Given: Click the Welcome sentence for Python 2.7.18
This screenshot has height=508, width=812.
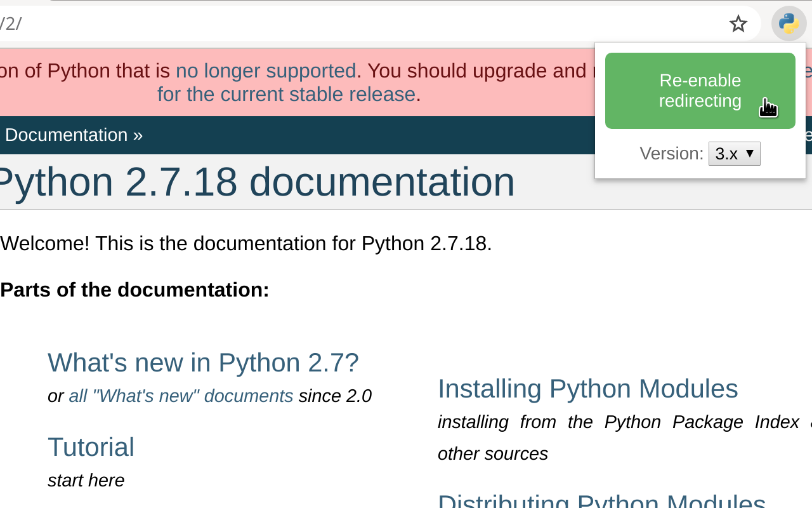Looking at the screenshot, I should [x=246, y=243].
